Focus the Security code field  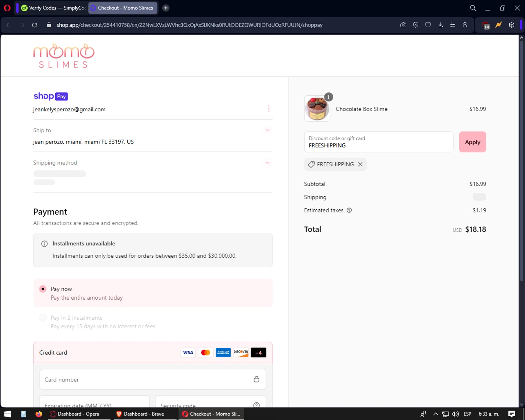coord(211,402)
